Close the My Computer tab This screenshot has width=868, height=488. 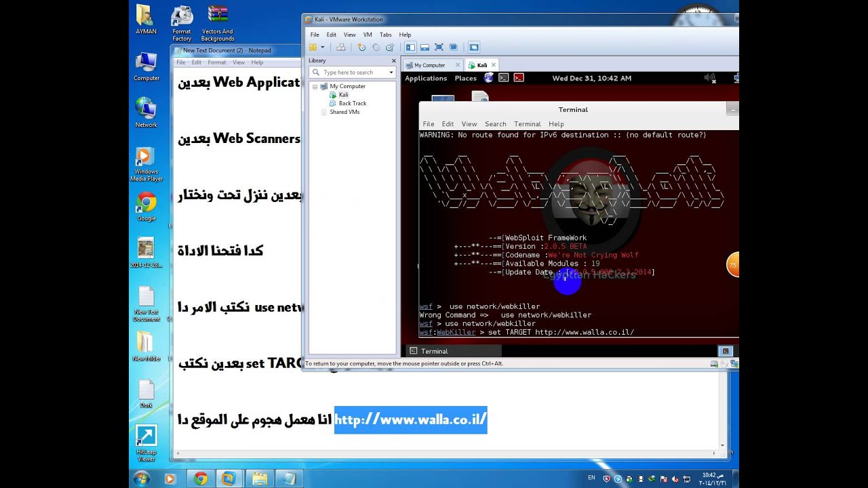(458, 65)
